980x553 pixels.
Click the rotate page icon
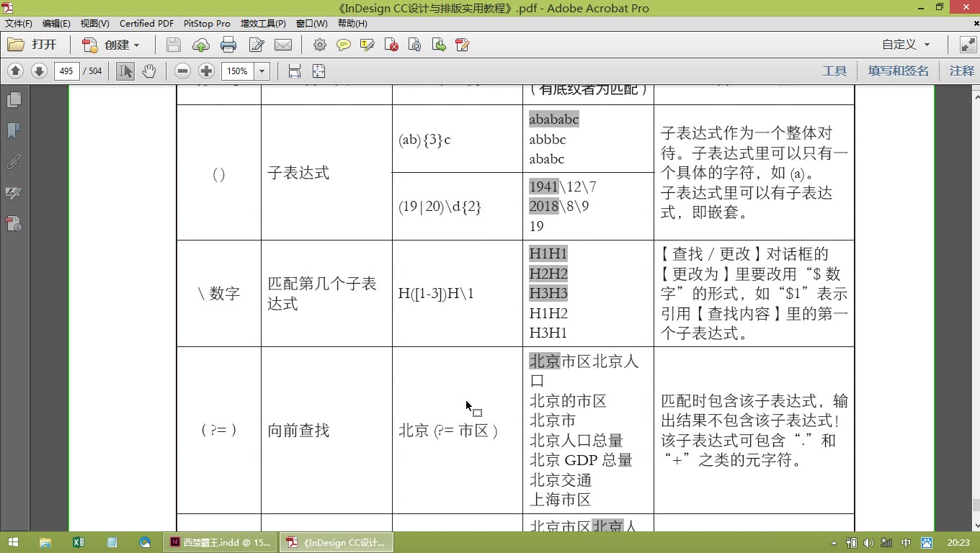(x=415, y=45)
